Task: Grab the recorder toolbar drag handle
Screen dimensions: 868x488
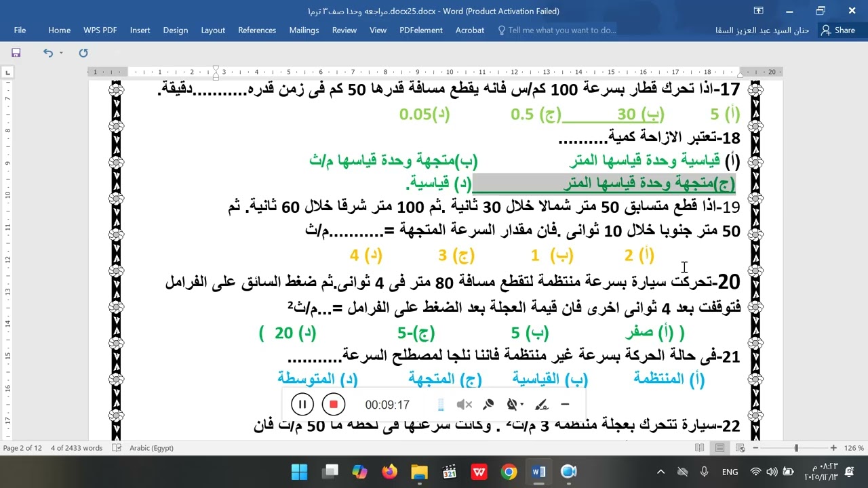Action: (441, 405)
